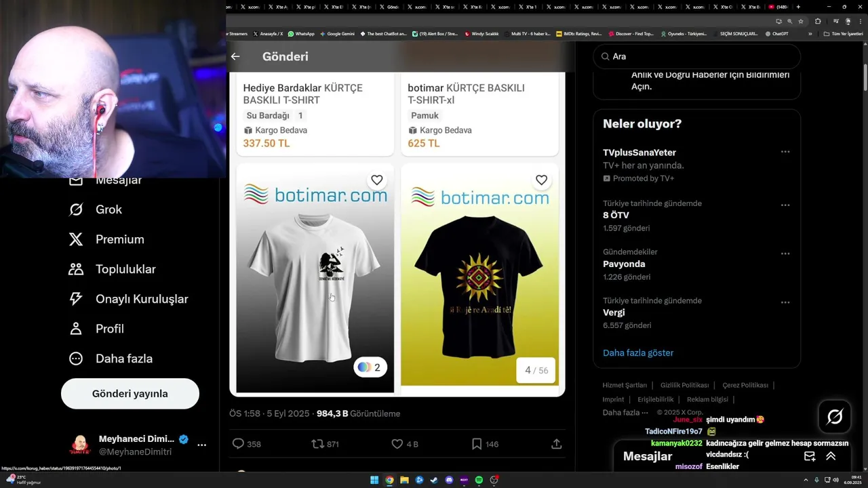Favorite the white botimar t-shirt with heart

coord(377,180)
